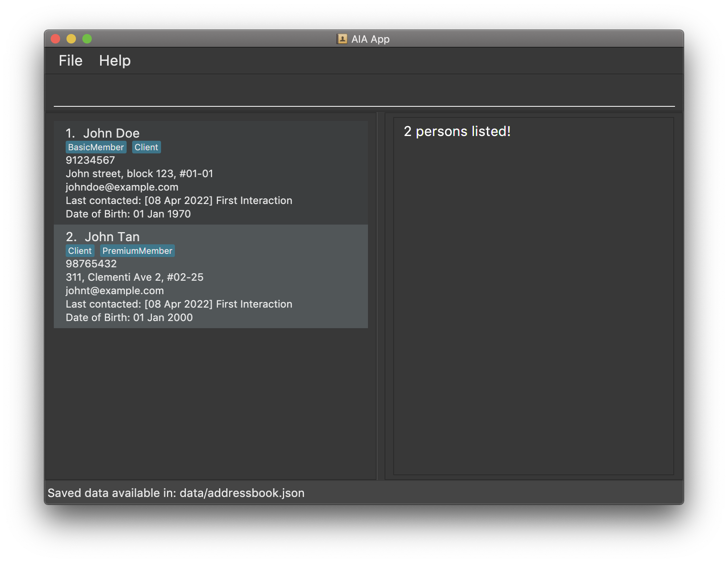
Task: Click email johnt@example.com
Action: point(115,291)
